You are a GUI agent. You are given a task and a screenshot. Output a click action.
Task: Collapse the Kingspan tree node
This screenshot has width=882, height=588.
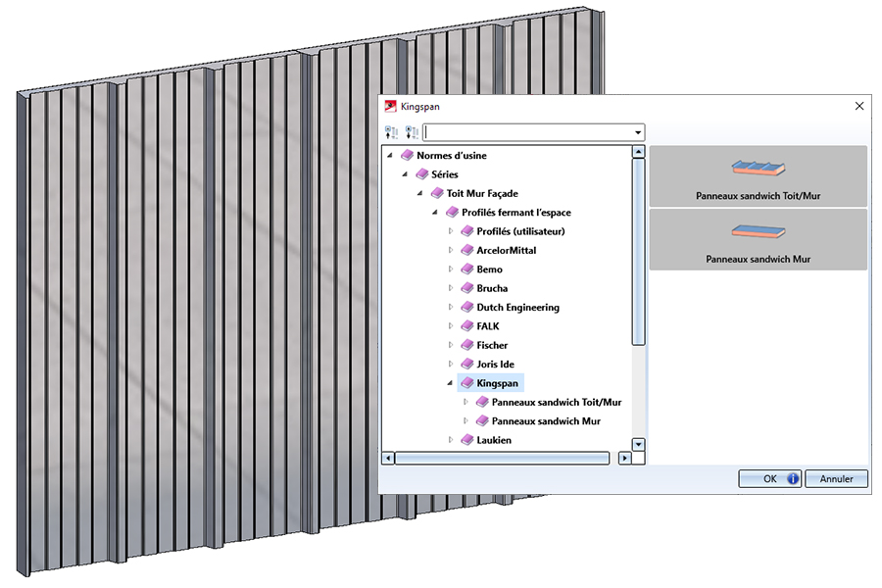tap(451, 383)
